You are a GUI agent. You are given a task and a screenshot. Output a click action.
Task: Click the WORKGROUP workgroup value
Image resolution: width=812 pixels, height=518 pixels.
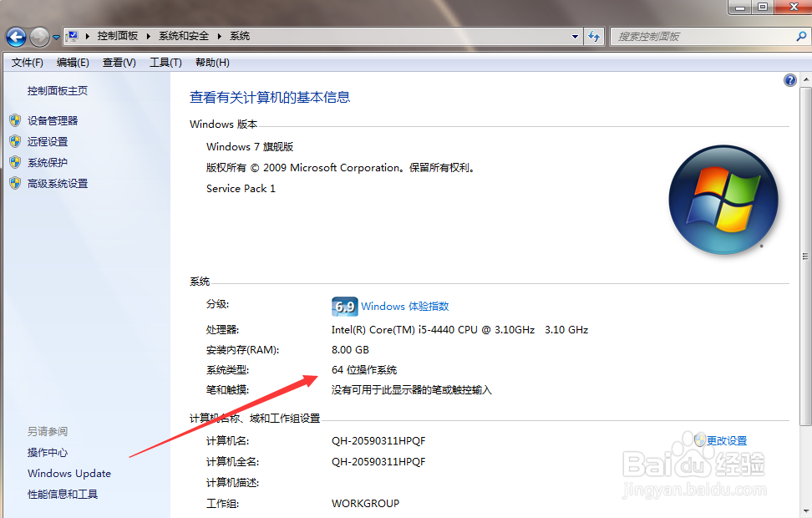click(x=366, y=503)
